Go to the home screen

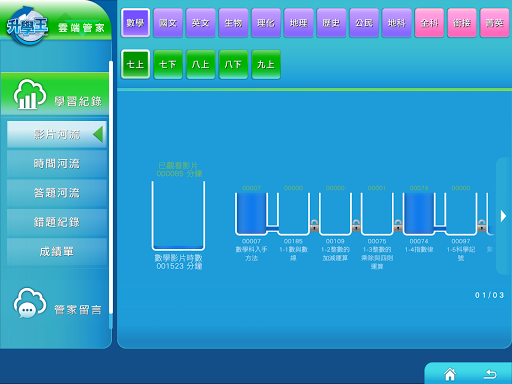450,374
